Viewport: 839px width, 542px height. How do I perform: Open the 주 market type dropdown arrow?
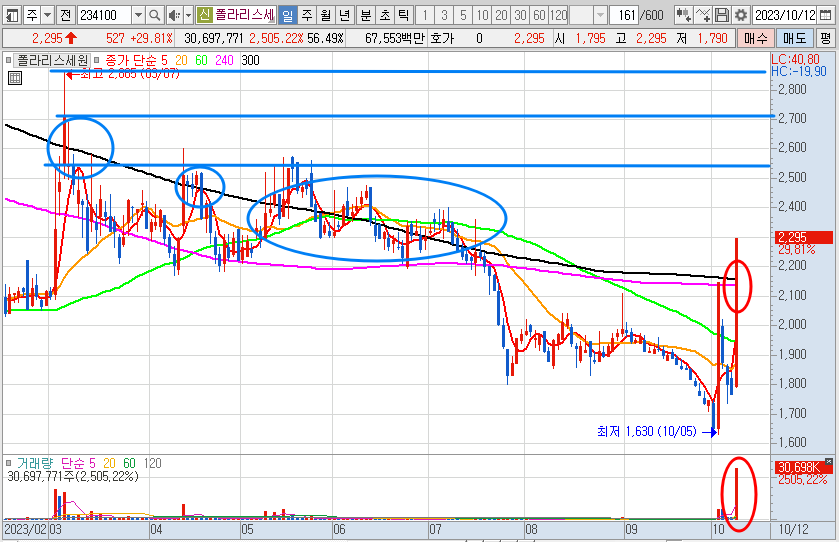pyautogui.click(x=48, y=15)
